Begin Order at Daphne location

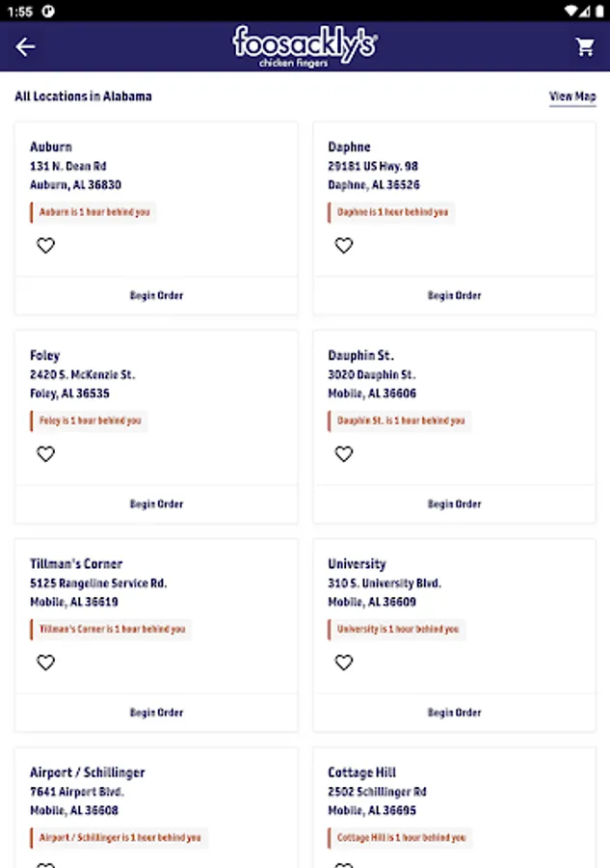(x=454, y=295)
